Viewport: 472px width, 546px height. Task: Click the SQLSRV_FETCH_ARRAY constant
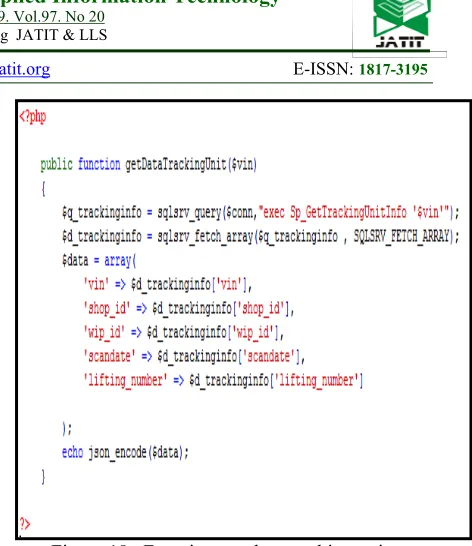tap(401, 236)
